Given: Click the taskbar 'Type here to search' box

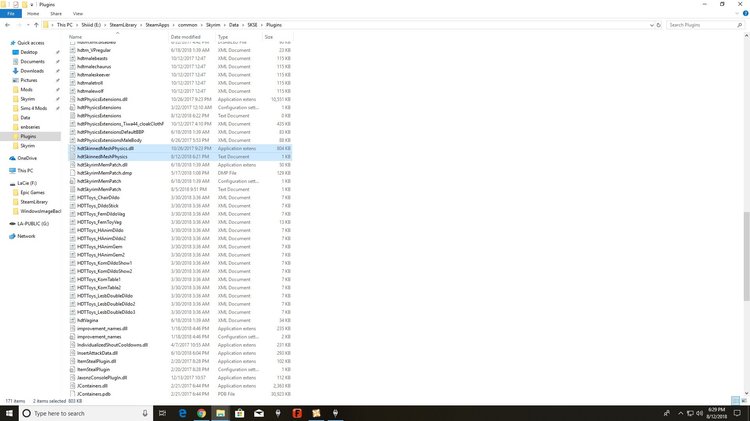Looking at the screenshot, I should point(86,413).
